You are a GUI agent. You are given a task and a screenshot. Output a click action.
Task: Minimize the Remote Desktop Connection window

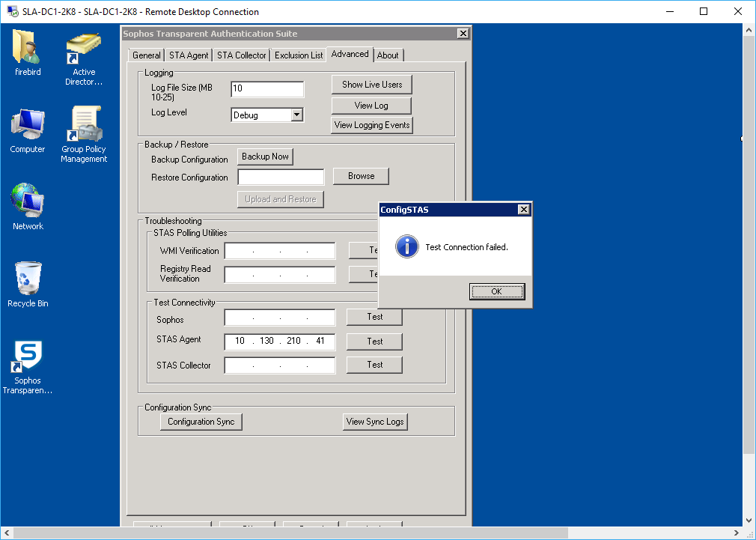670,11
